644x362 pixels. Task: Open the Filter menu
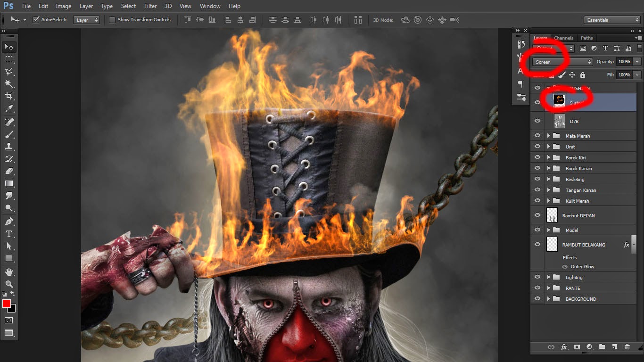150,6
